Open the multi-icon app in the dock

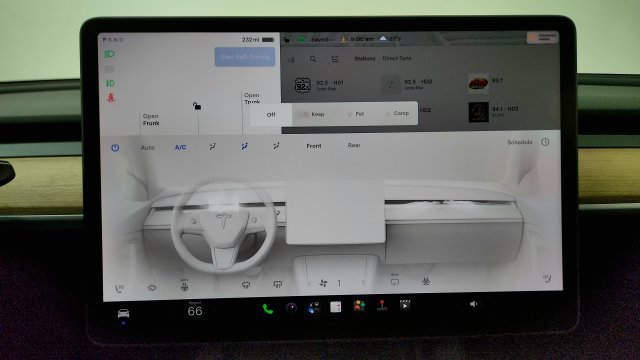(313, 307)
